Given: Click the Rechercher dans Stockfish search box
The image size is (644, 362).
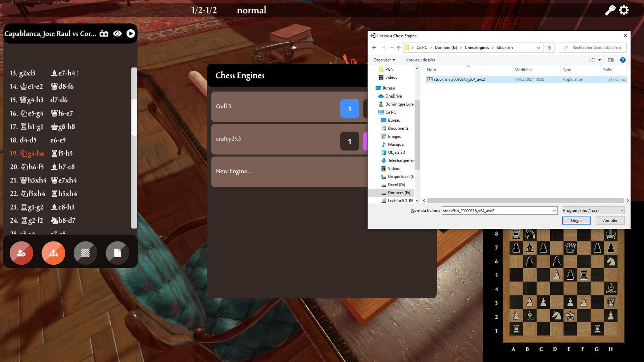Looking at the screenshot, I should [x=593, y=47].
